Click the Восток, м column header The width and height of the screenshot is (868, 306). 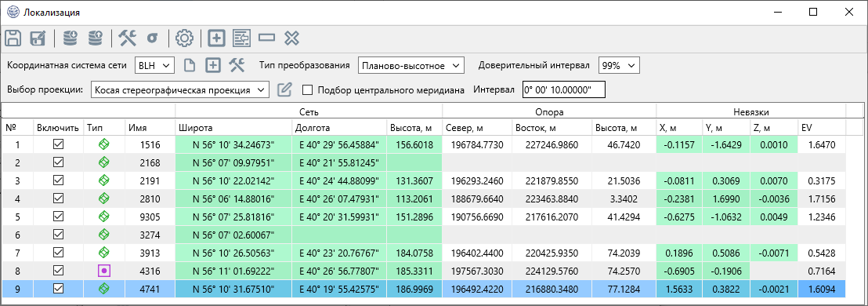click(552, 128)
